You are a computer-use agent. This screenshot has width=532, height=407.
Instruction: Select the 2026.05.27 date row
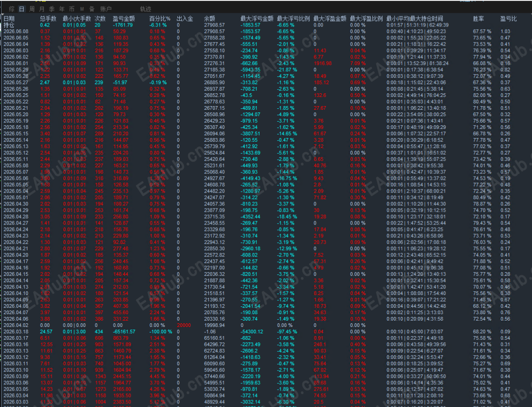coord(16,82)
